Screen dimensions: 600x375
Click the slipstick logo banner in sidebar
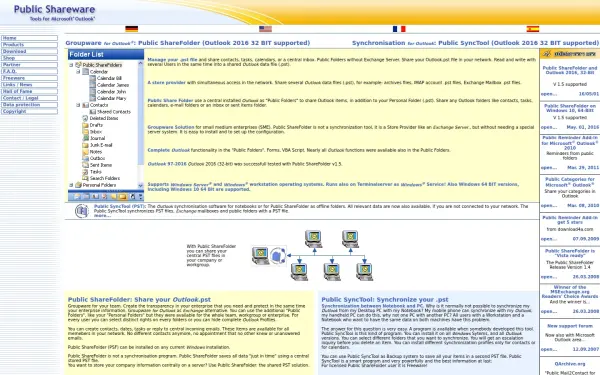(x=570, y=54)
